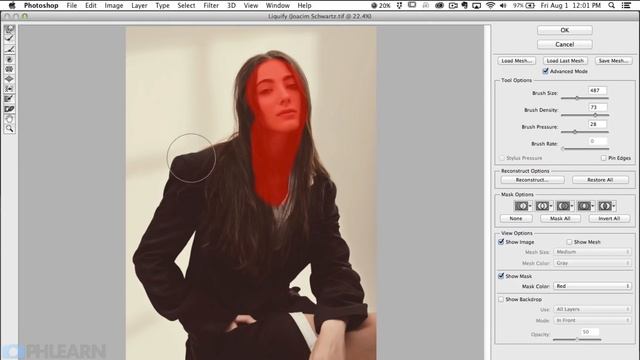Open the Mesh Color dropdown
The height and width of the screenshot is (360, 640).
point(592,263)
